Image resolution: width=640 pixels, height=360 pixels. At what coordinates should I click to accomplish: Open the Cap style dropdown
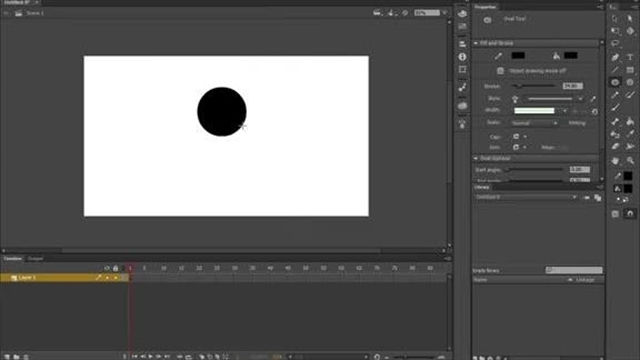[x=519, y=136]
